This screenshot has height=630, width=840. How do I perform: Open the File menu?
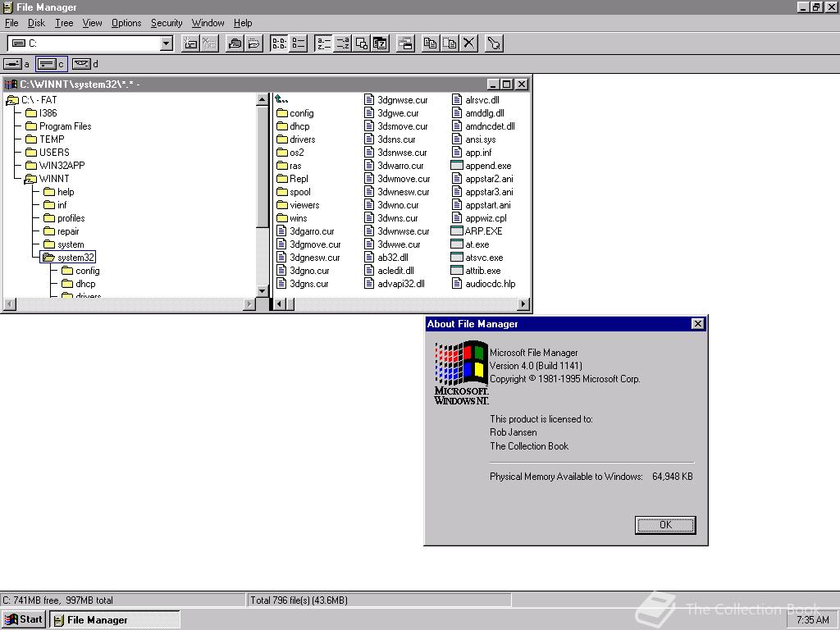pyautogui.click(x=11, y=23)
